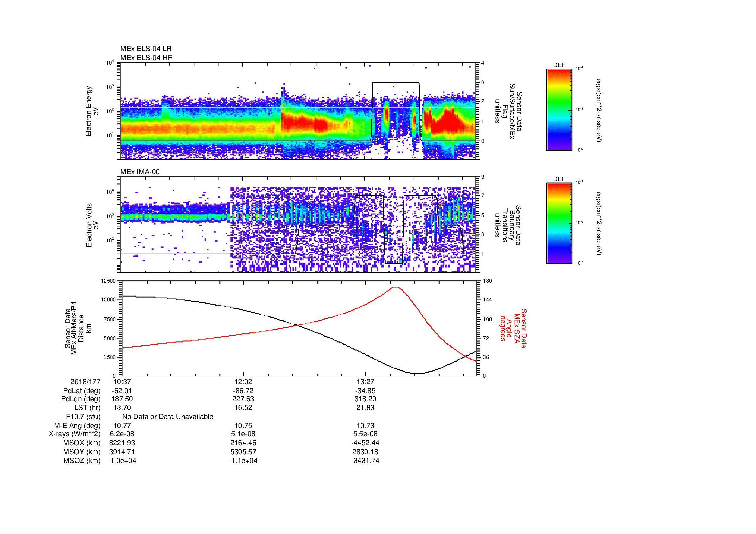Click X-rays value '6.2e-08'

click(x=122, y=434)
